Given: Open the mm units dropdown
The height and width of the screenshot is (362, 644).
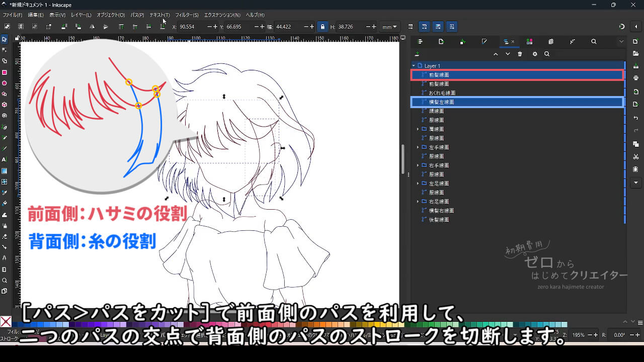Looking at the screenshot, I should (388, 27).
